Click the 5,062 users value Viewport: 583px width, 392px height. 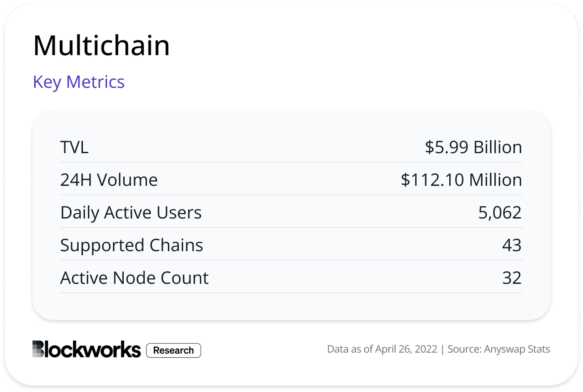click(x=500, y=212)
